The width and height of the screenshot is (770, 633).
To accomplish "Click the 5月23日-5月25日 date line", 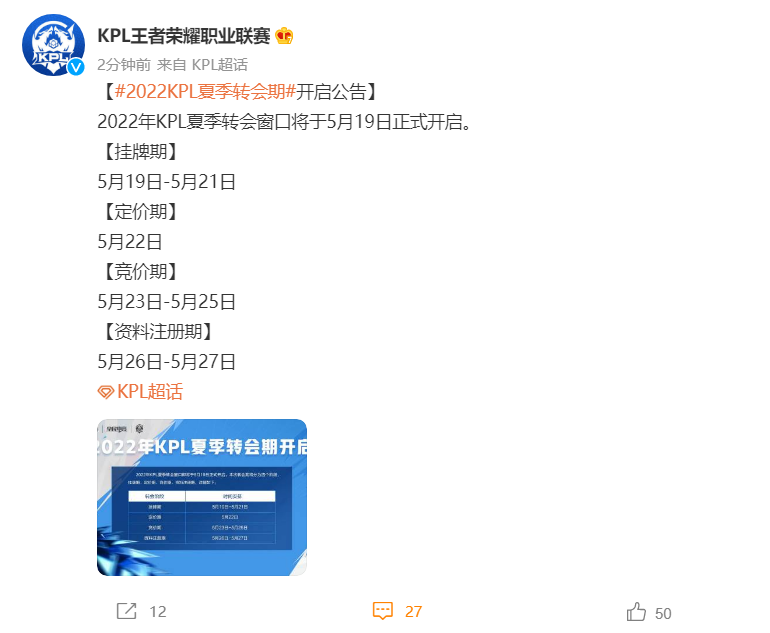I will pos(166,302).
